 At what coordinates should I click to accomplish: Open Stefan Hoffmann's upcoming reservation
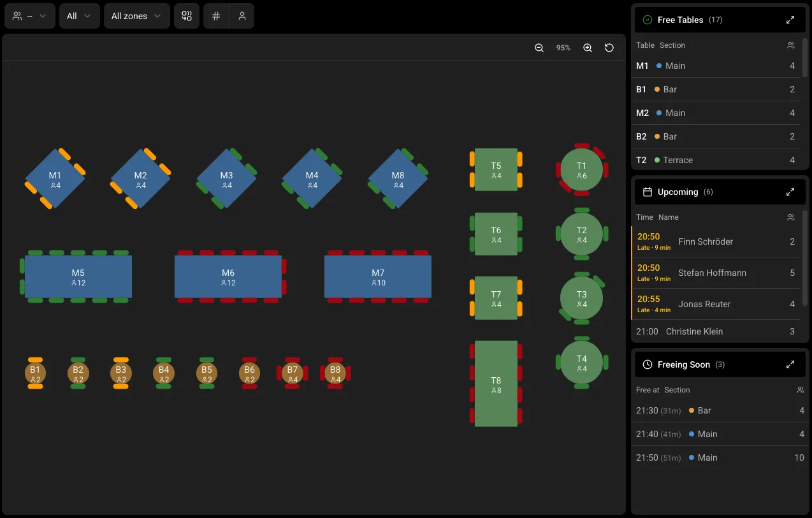(716, 273)
